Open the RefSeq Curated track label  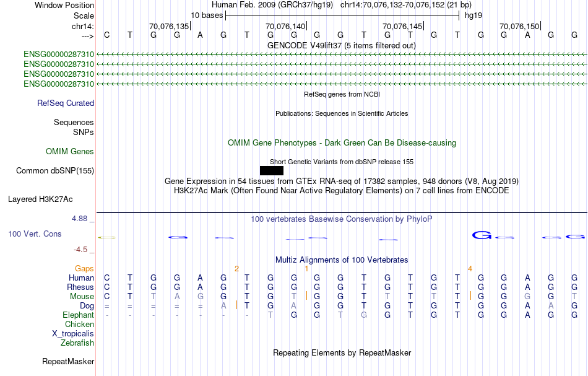pyautogui.click(x=66, y=103)
